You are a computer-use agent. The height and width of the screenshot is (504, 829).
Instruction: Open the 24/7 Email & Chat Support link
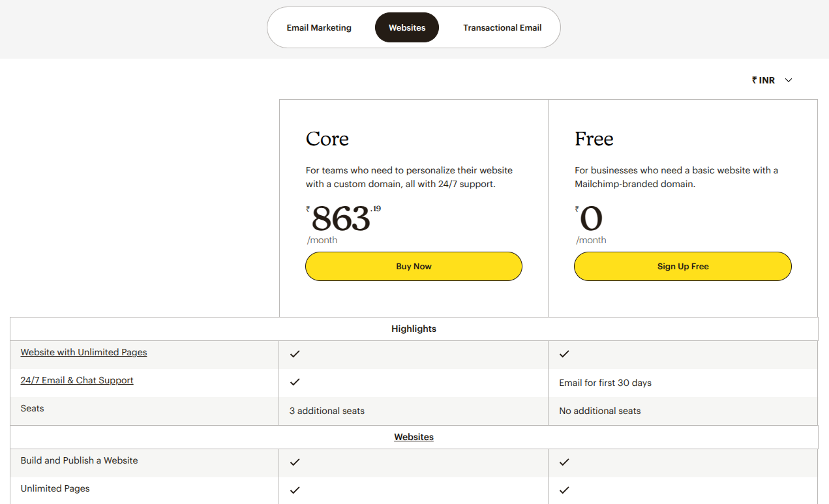[77, 380]
